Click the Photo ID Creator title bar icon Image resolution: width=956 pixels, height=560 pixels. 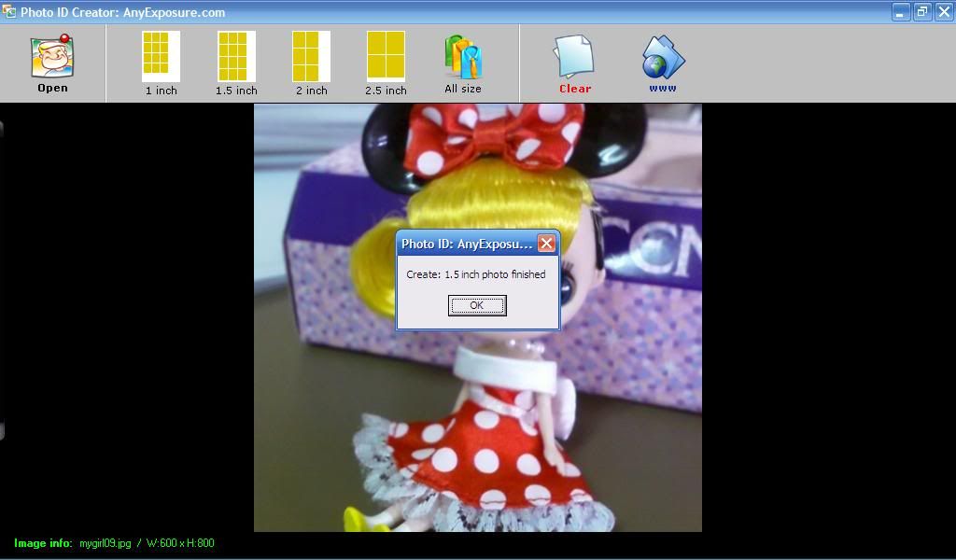(8, 11)
